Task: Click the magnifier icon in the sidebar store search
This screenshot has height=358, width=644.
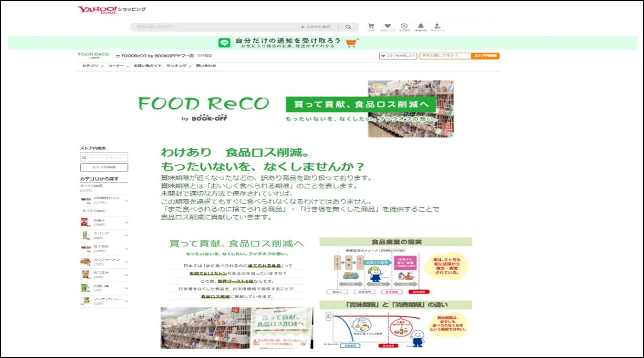Action: 84,158
